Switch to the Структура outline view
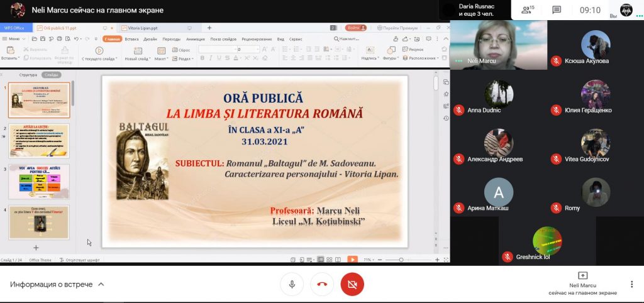 pos(28,75)
